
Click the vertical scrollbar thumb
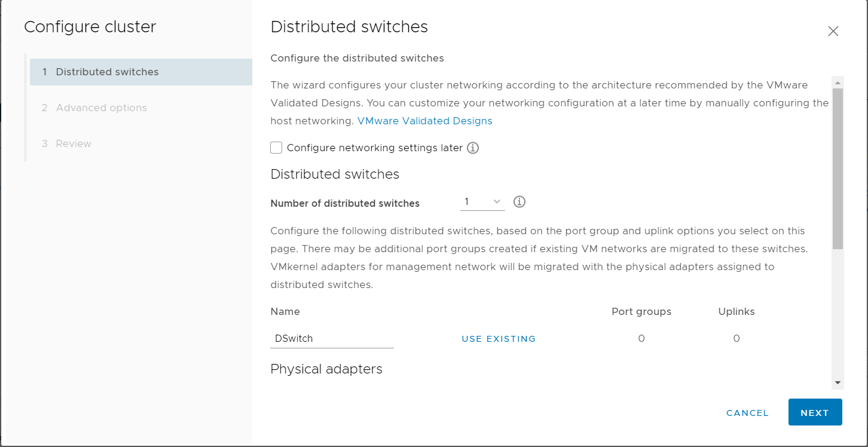838,167
